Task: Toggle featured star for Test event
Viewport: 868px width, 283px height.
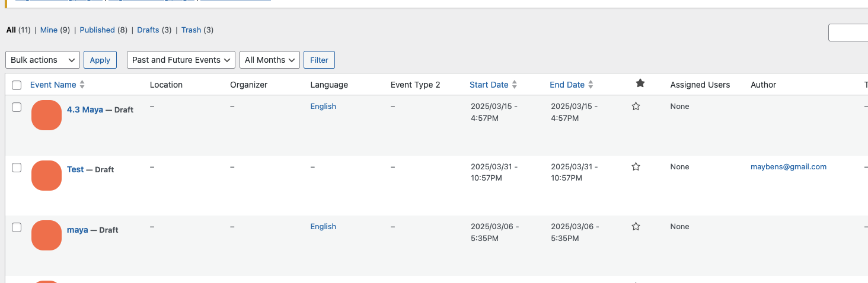Action: (636, 167)
